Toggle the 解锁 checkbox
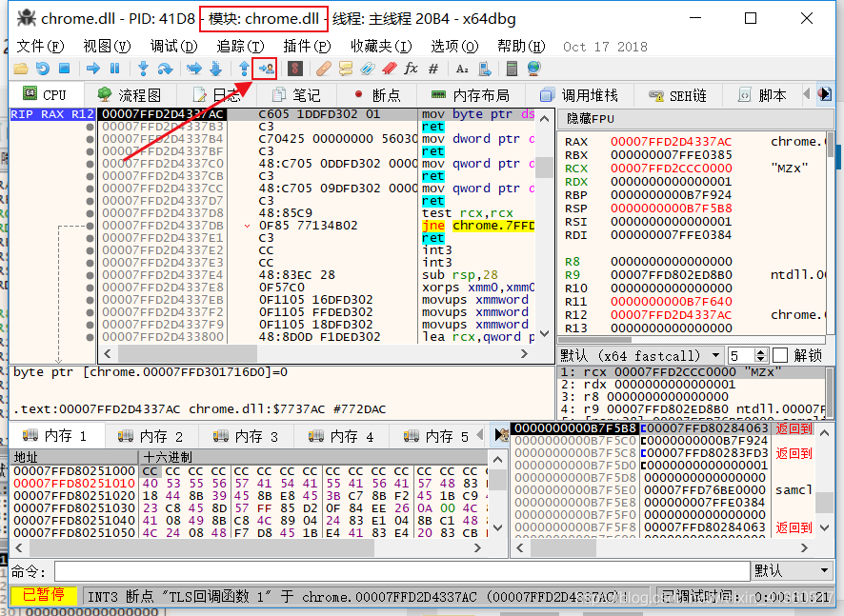844x616 pixels. click(x=780, y=356)
